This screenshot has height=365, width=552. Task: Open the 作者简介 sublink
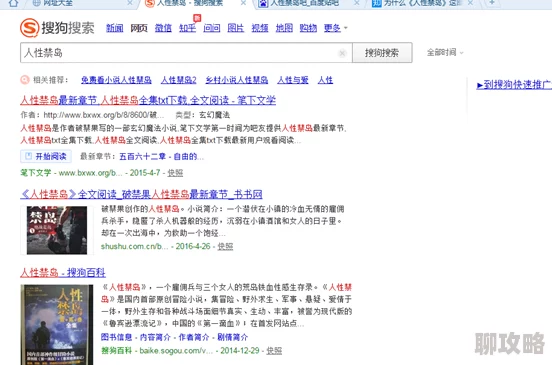click(194, 337)
